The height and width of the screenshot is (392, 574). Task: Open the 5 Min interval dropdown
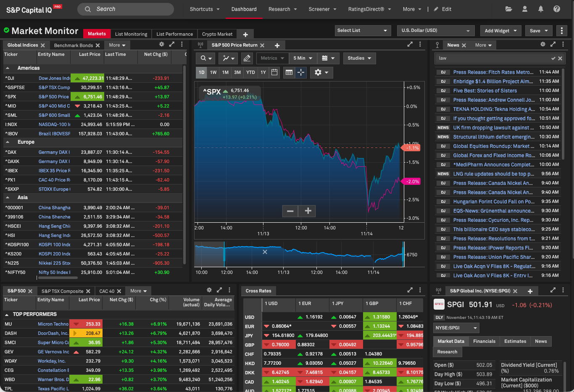303,58
